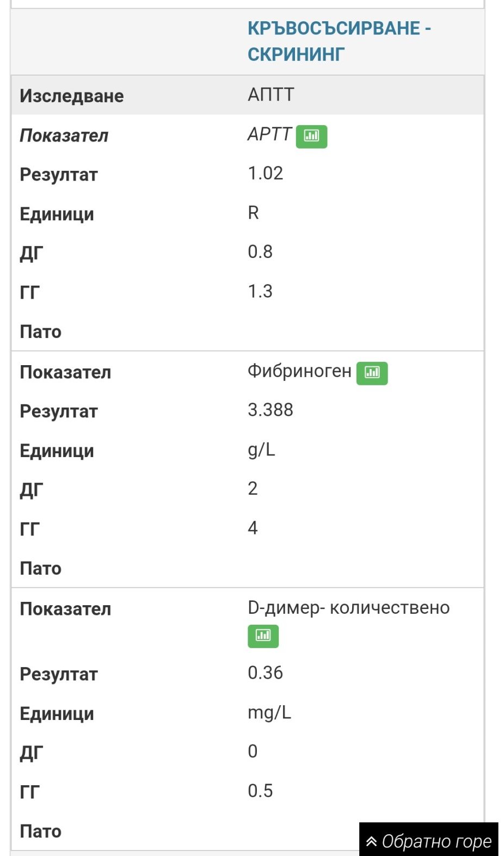Click APTT lower limit value 0.8
The height and width of the screenshot is (856, 504).
(260, 252)
